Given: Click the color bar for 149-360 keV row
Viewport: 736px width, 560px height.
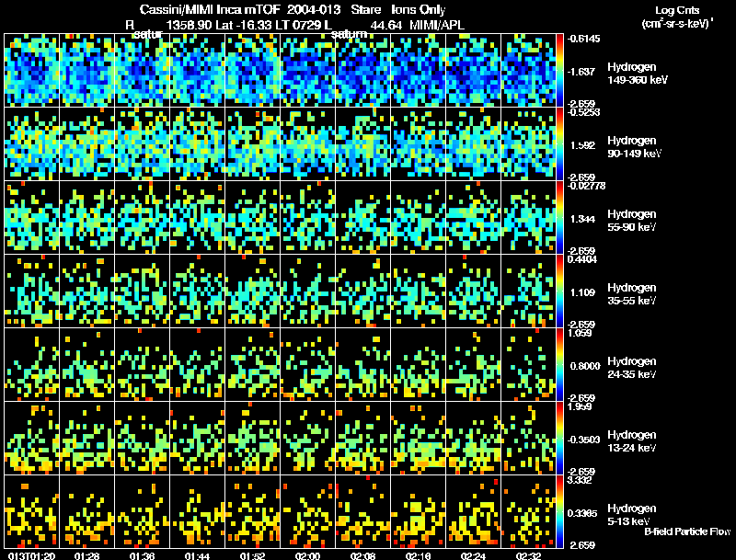Looking at the screenshot, I should click(559, 71).
